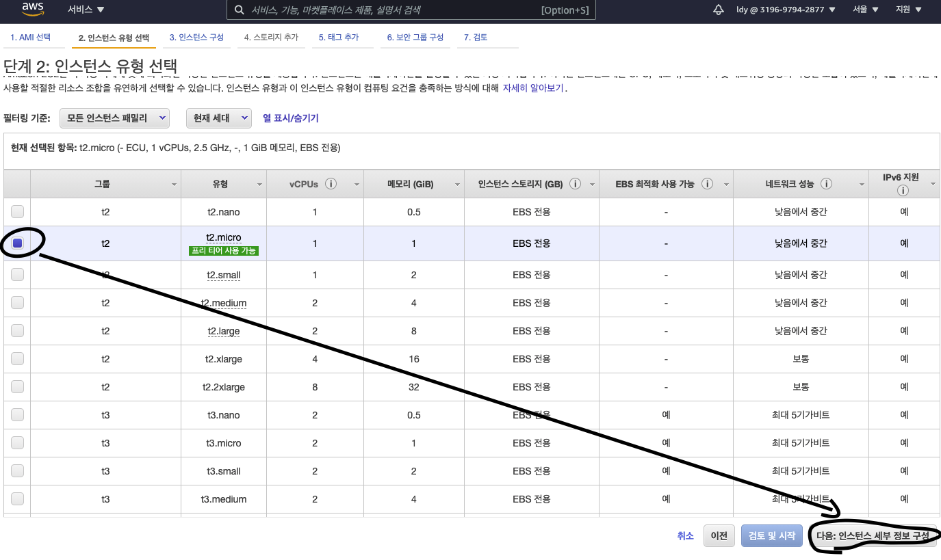Viewport: 941px width, 560px height.
Task: Click the 취소 cancel link
Action: click(685, 536)
